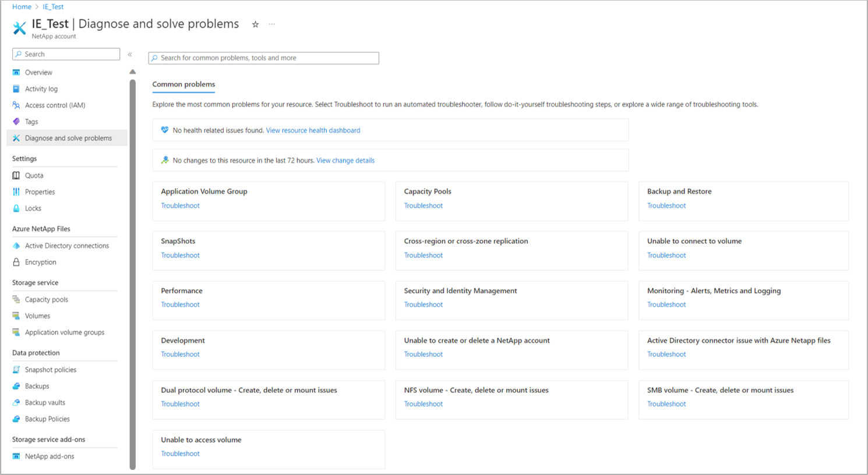Screen dimensions: 868x475
Task: Select the Common problems tab
Action: click(x=184, y=84)
